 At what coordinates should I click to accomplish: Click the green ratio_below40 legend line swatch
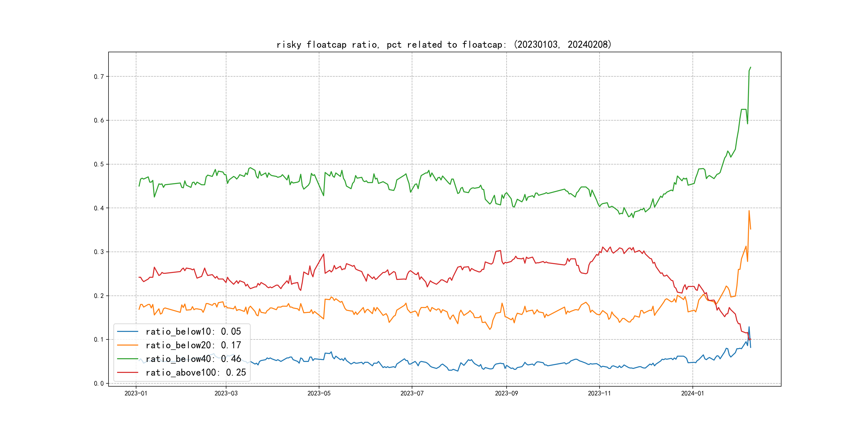click(x=127, y=359)
